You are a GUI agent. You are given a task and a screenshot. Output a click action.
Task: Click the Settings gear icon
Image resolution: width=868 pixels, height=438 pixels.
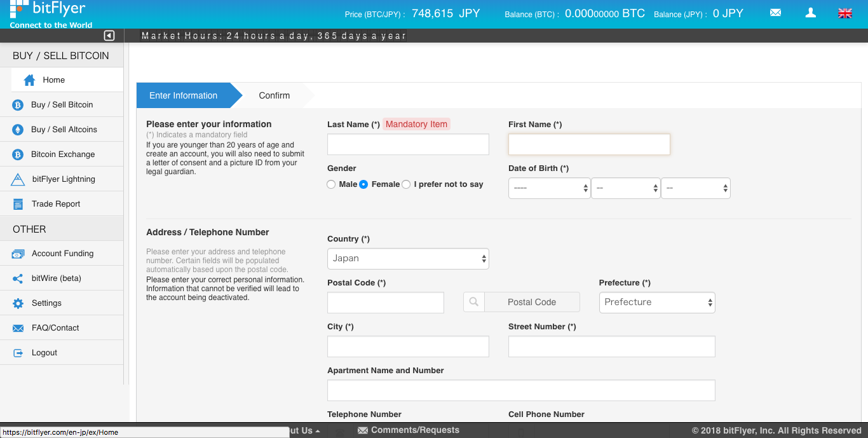[x=18, y=303]
